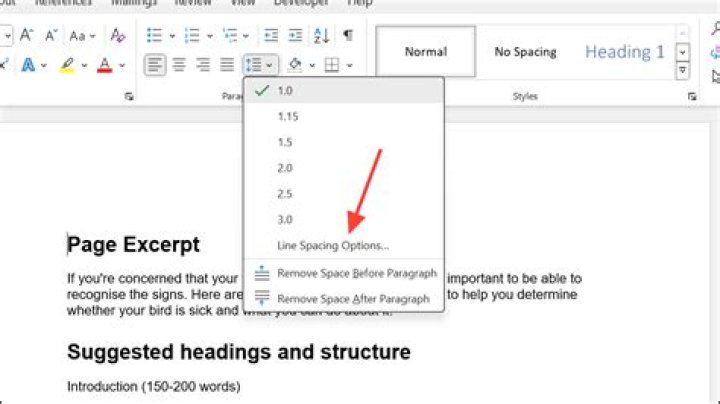Toggle Show/Hide paragraph marks
720x404 pixels.
(348, 36)
